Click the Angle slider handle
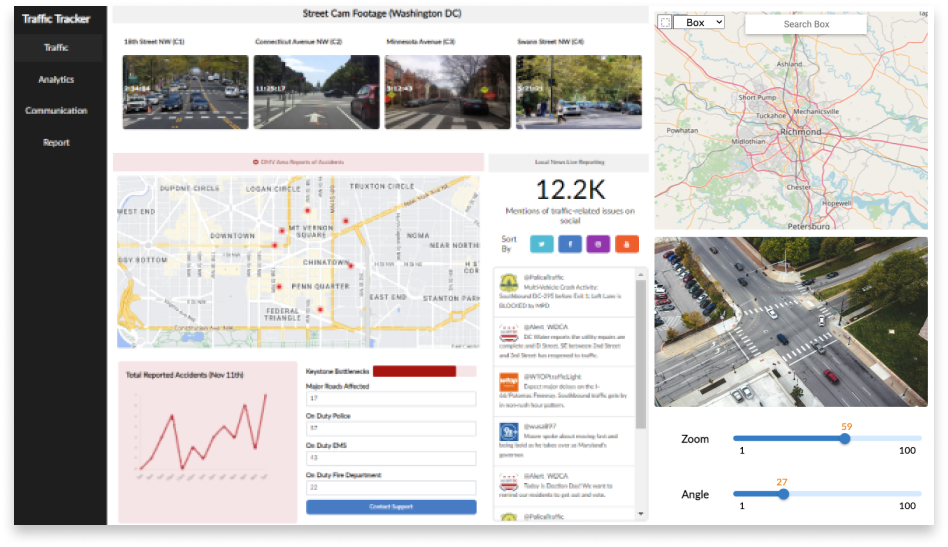Viewport: 948px width, 547px height. [784, 494]
